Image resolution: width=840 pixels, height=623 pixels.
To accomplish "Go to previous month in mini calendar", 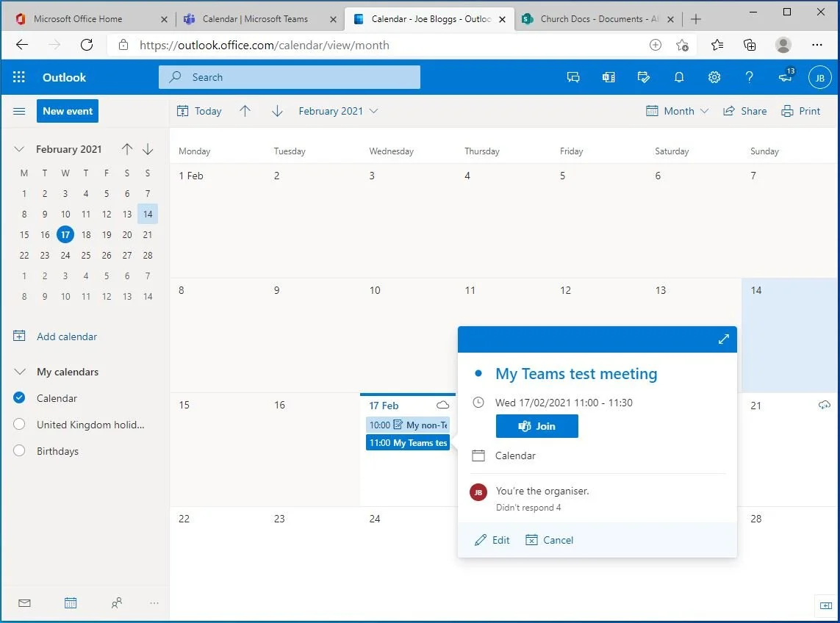I will [127, 149].
